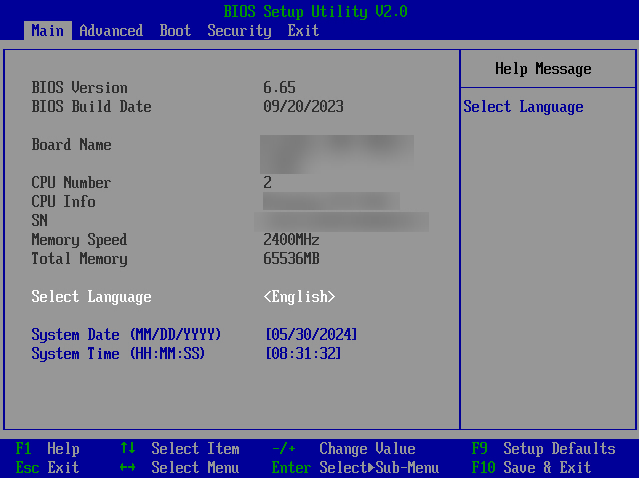Go to the Security tab
Image resolution: width=639 pixels, height=478 pixels.
(x=239, y=31)
